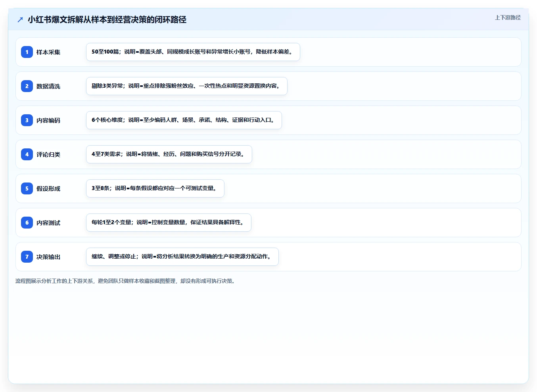Click the step 7 number badge
537x392 pixels.
click(x=27, y=257)
